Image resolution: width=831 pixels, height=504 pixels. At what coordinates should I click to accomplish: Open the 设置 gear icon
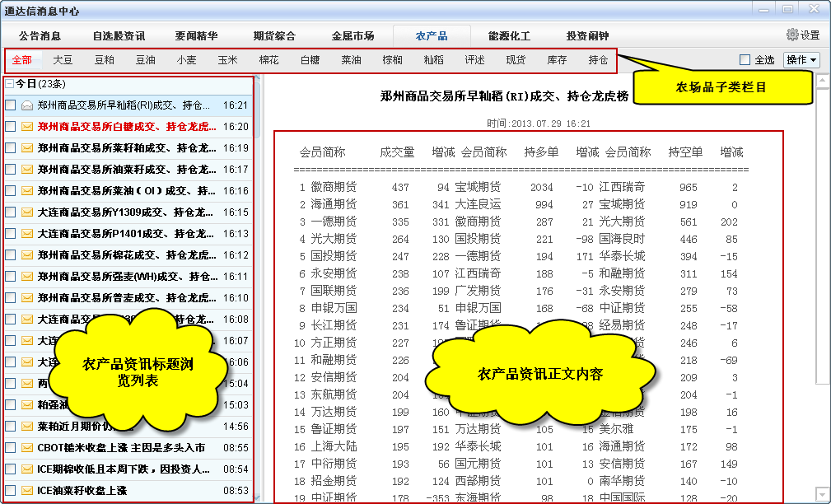coord(792,35)
